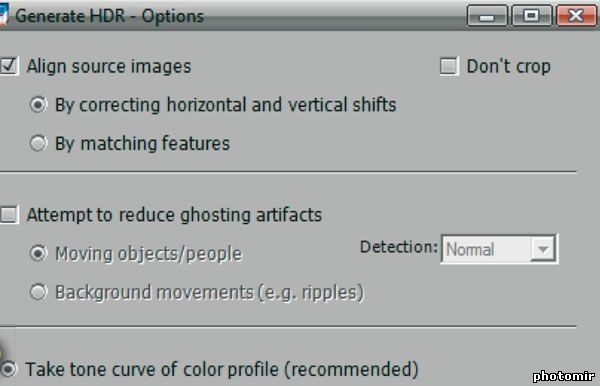
Task: Close the Generate HDR Options dialog
Action: point(576,16)
